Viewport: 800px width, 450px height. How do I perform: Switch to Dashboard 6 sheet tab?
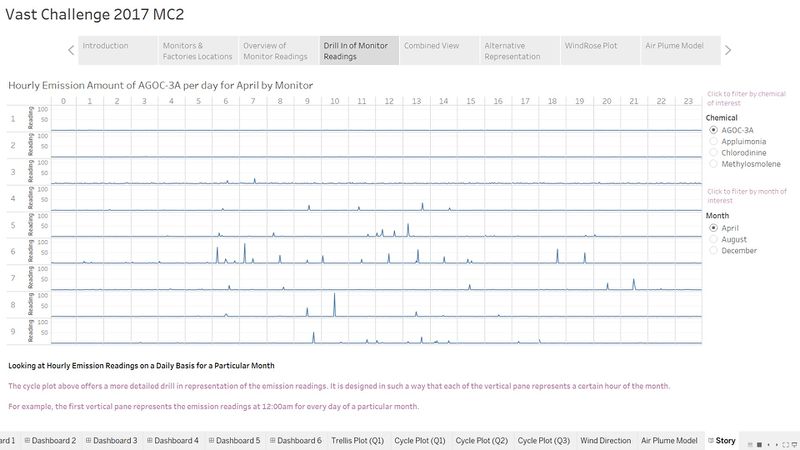[x=296, y=440]
